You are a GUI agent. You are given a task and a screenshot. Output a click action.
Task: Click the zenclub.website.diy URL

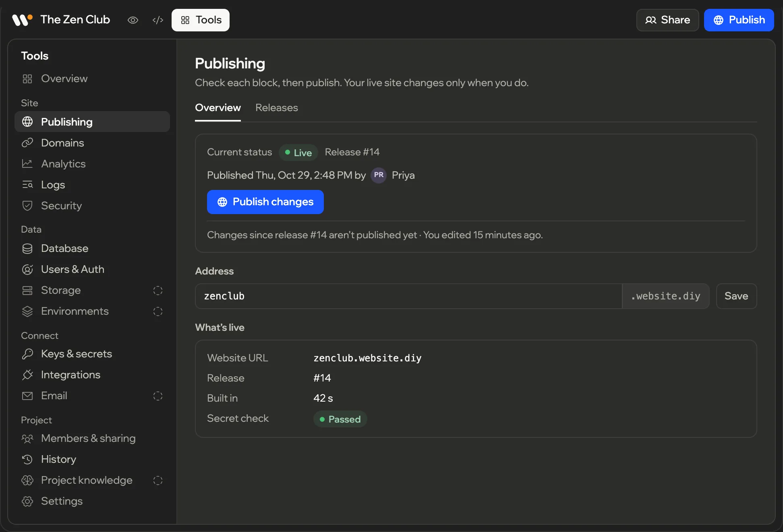pyautogui.click(x=367, y=358)
